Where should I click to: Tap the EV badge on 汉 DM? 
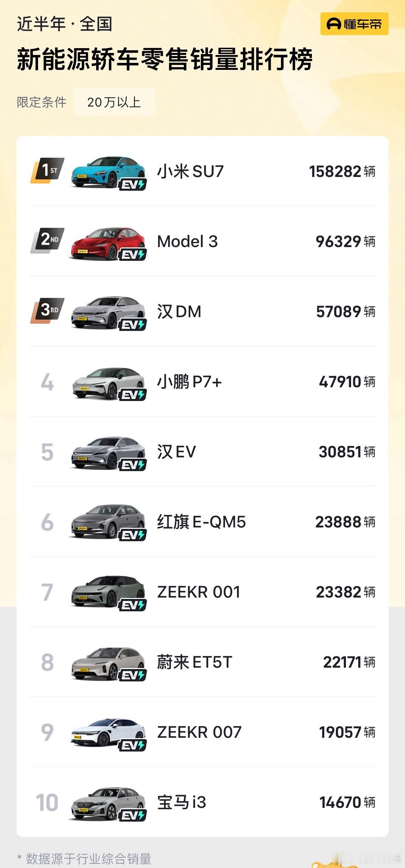(133, 325)
